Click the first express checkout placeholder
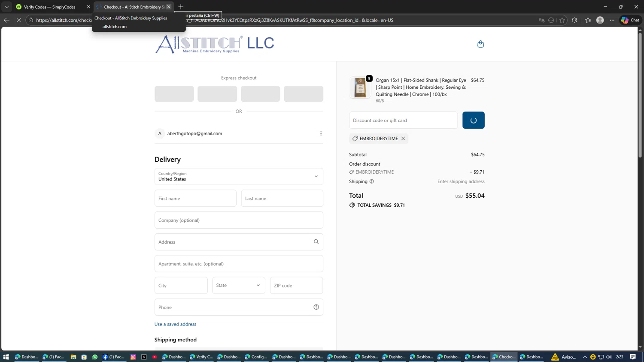The width and height of the screenshot is (644, 362). (174, 94)
